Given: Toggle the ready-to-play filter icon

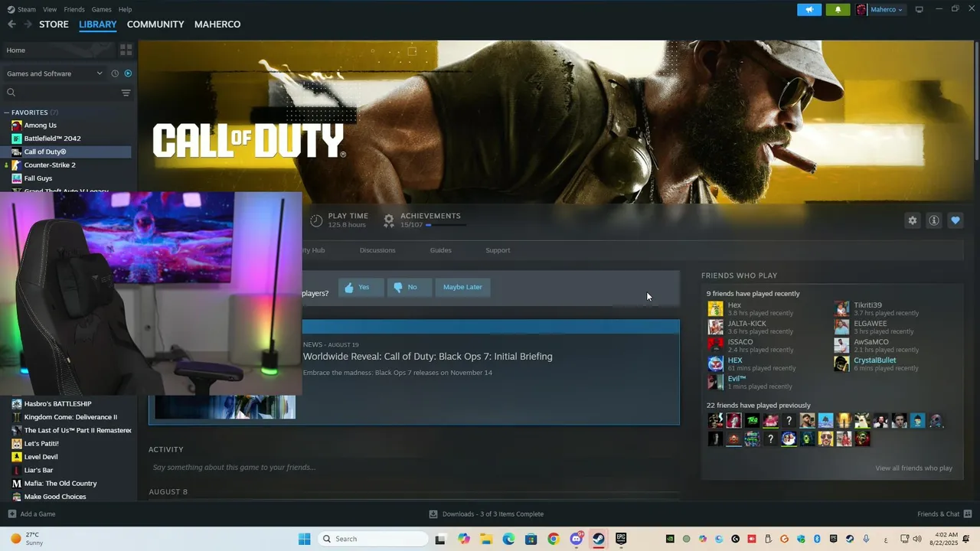Looking at the screenshot, I should point(128,73).
